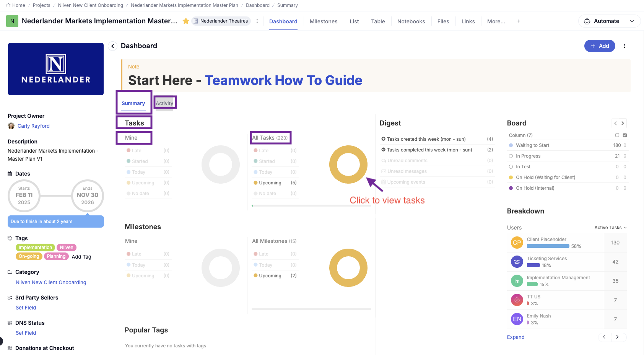Click the Automate button
Viewport: 644px width, 355px height.
click(x=607, y=21)
